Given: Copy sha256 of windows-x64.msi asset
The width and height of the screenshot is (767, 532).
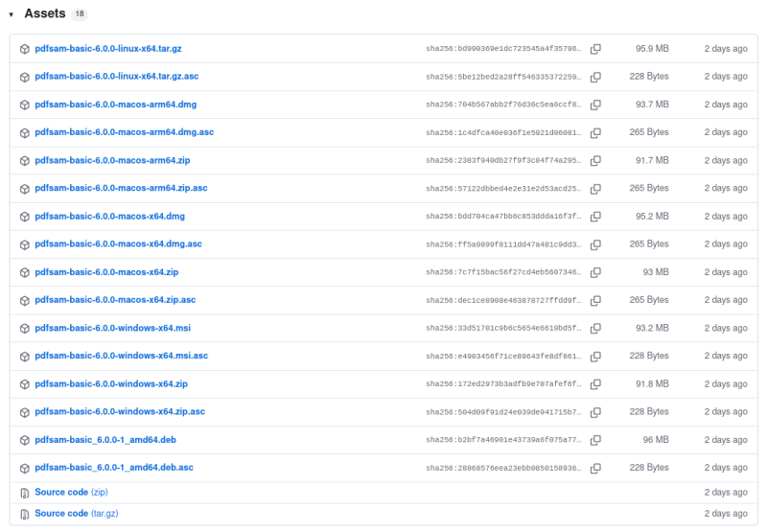Looking at the screenshot, I should tap(595, 328).
